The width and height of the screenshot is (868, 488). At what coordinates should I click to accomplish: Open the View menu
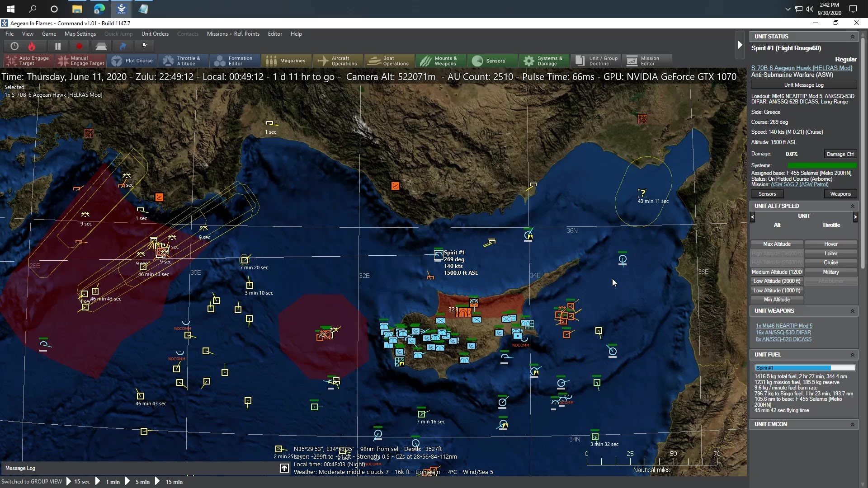pos(28,34)
